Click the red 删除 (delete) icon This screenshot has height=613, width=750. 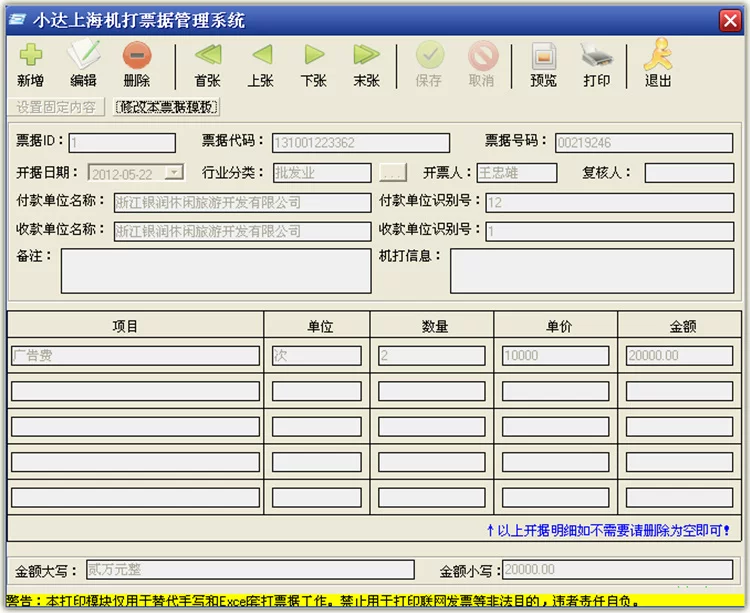137,55
